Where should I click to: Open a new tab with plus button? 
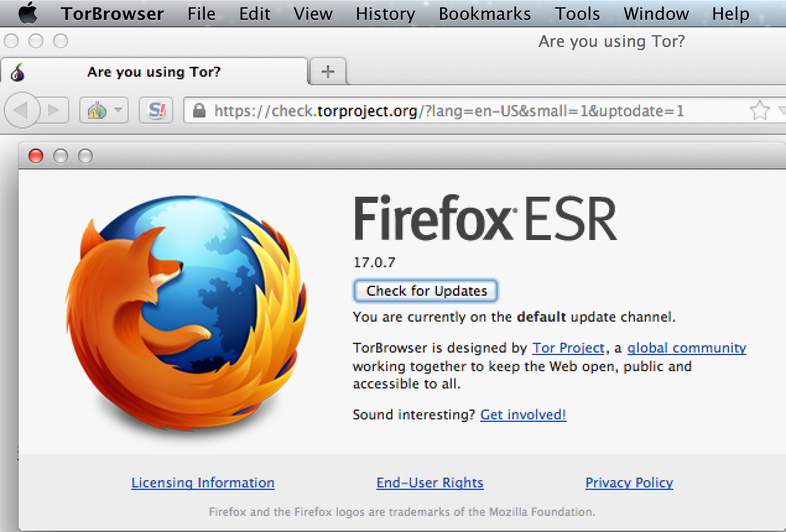pos(328,72)
